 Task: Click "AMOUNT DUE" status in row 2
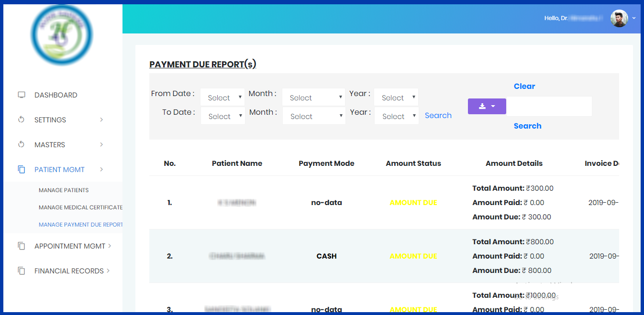(x=413, y=256)
